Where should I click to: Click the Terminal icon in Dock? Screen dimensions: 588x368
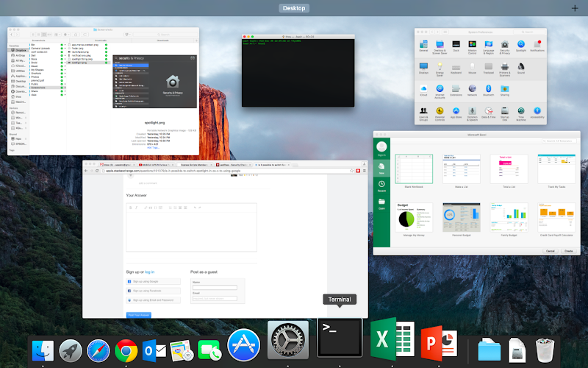(x=340, y=338)
